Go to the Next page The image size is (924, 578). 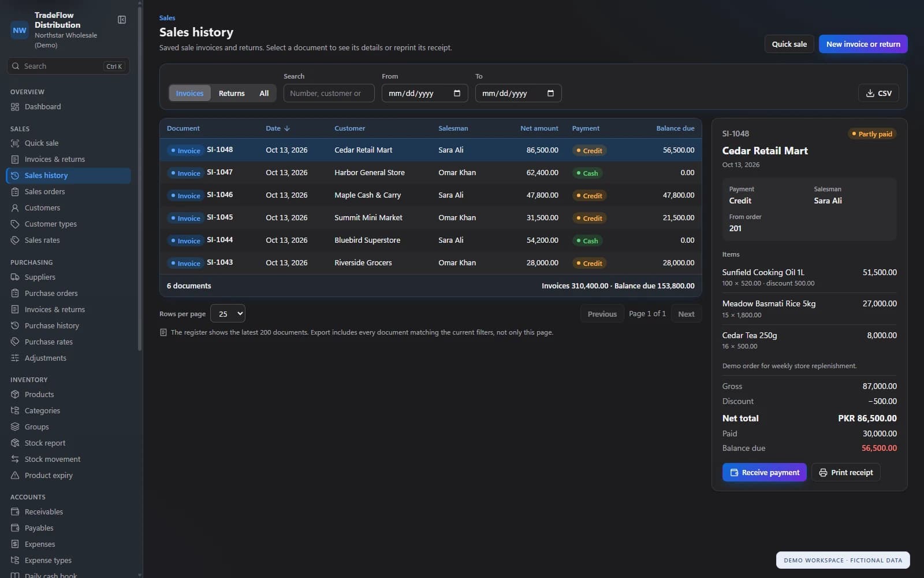(x=686, y=314)
